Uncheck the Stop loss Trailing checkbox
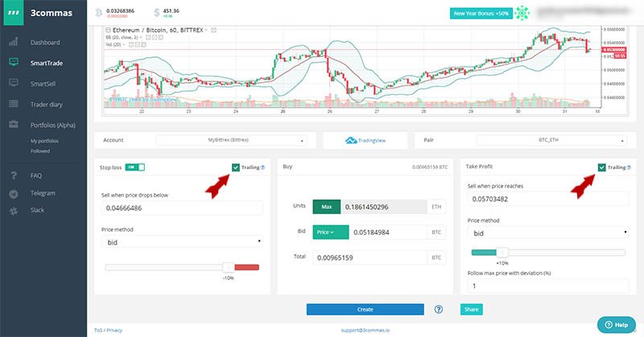Image resolution: width=644 pixels, height=337 pixels. coord(235,167)
